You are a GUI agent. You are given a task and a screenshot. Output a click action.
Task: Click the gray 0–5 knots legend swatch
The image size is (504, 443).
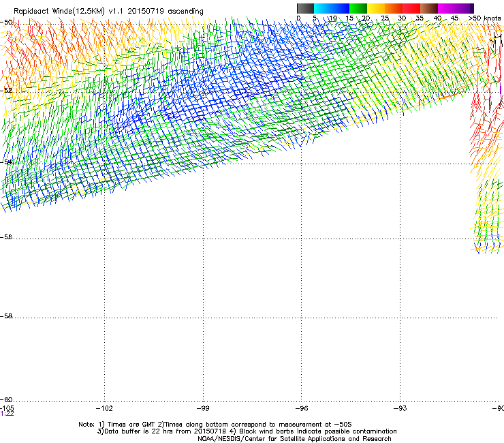[x=305, y=8]
